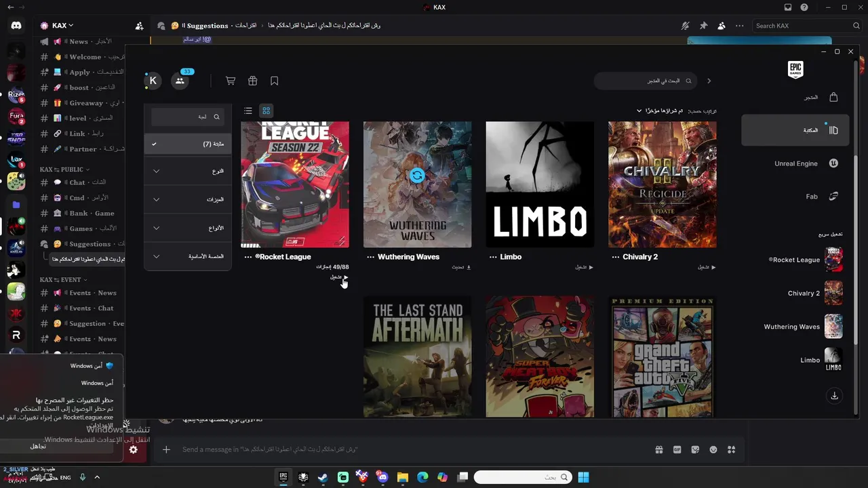Open the gift redeem icon in Epic launcher

[x=252, y=81]
